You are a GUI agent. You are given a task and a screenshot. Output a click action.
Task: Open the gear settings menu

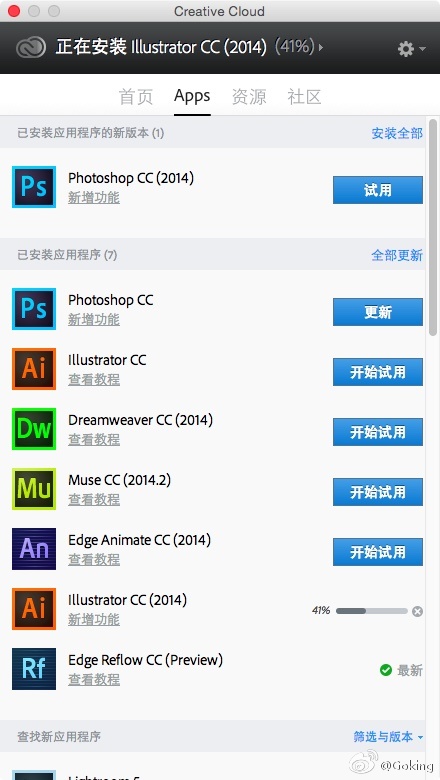411,48
